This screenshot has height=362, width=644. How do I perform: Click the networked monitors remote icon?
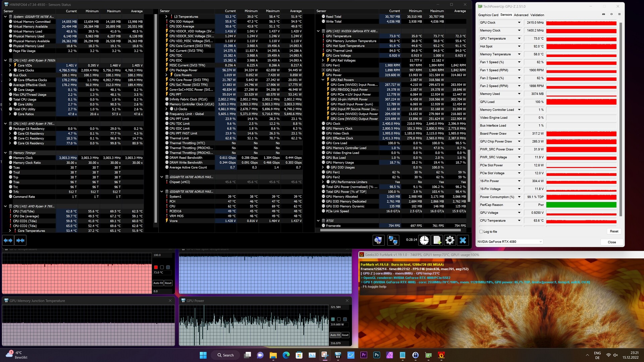pyautogui.click(x=393, y=240)
